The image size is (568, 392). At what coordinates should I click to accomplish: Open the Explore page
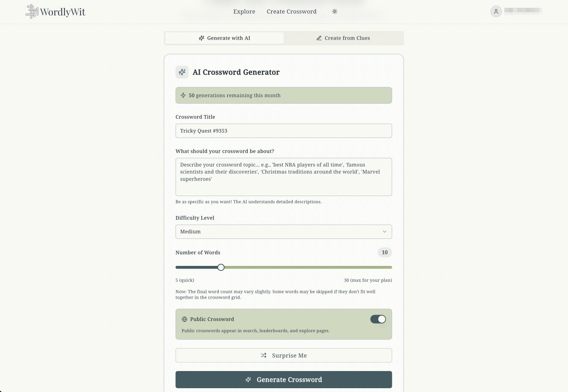click(244, 11)
